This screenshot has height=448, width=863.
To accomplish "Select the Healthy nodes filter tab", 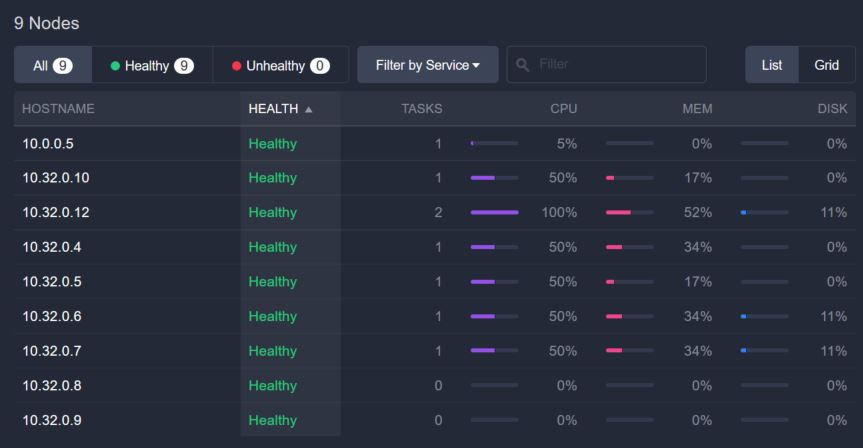I will [152, 65].
